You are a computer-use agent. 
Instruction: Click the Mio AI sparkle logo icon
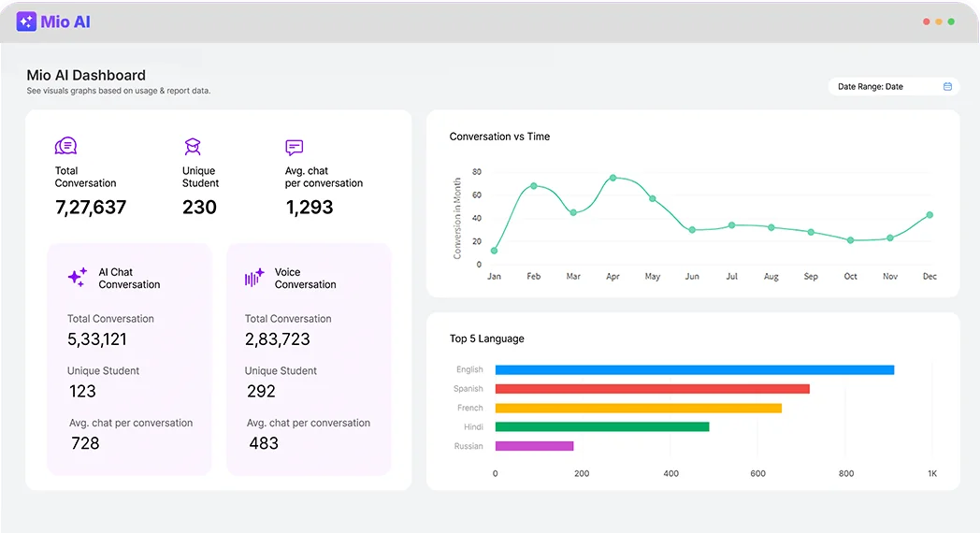click(26, 22)
